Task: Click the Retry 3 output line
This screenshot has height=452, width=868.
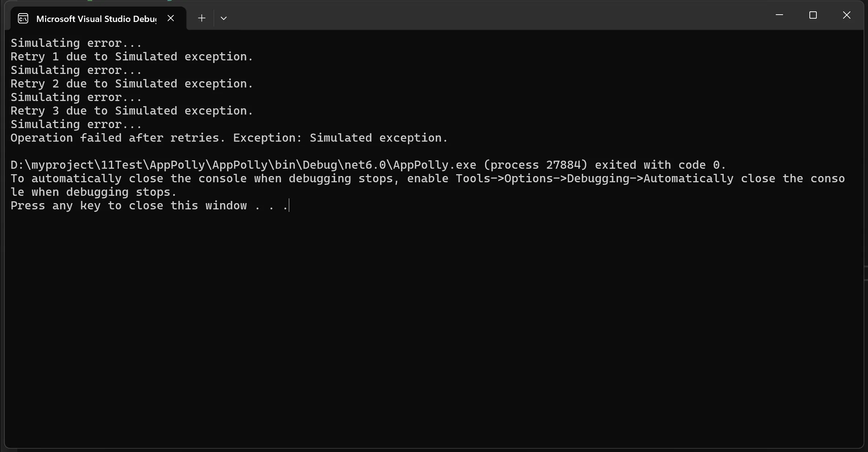Action: 131,111
